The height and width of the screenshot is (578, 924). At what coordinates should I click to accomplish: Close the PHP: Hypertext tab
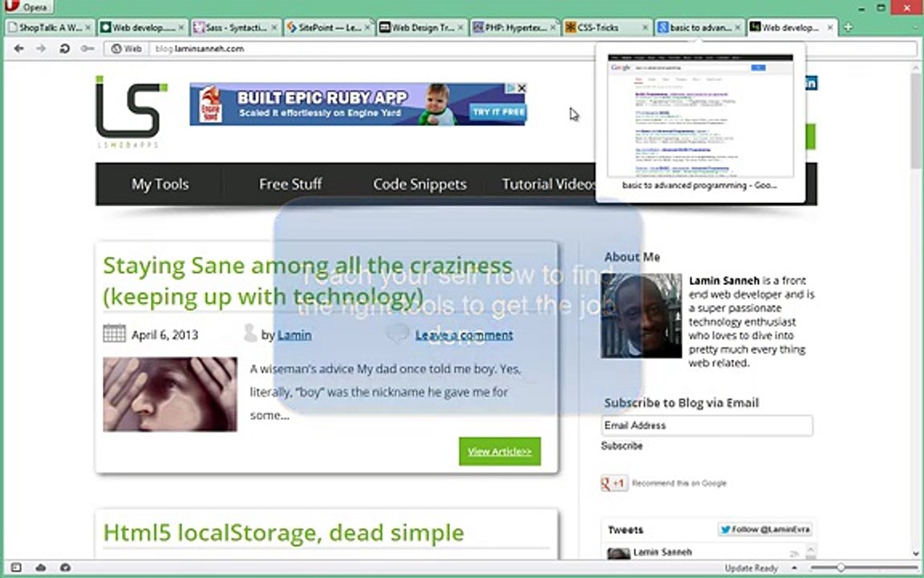553,27
